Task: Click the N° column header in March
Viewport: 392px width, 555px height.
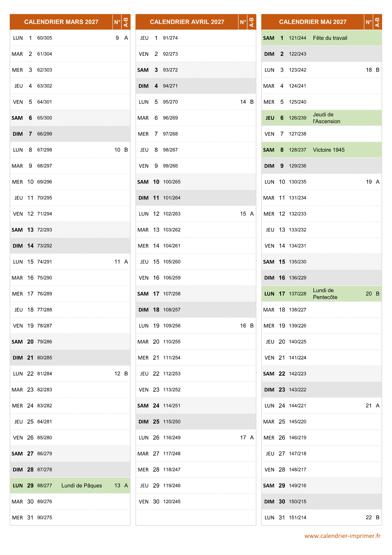Action: tap(117, 22)
